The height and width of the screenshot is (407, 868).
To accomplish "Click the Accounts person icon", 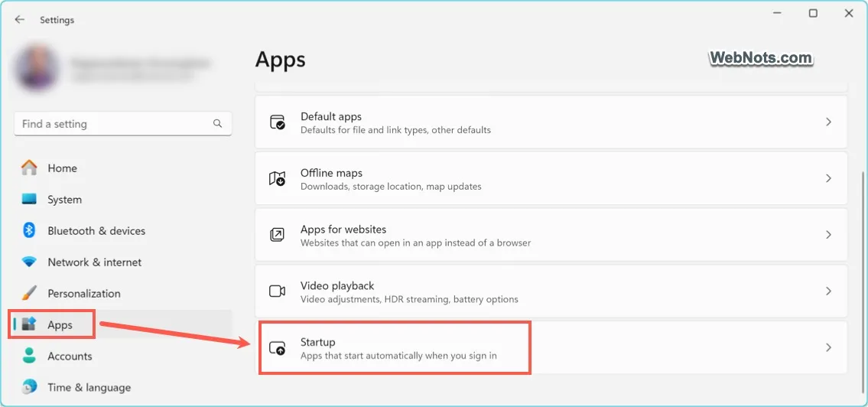I will click(29, 356).
